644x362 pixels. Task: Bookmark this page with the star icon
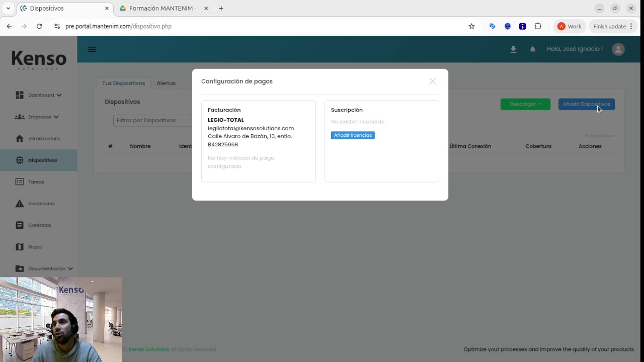click(471, 26)
